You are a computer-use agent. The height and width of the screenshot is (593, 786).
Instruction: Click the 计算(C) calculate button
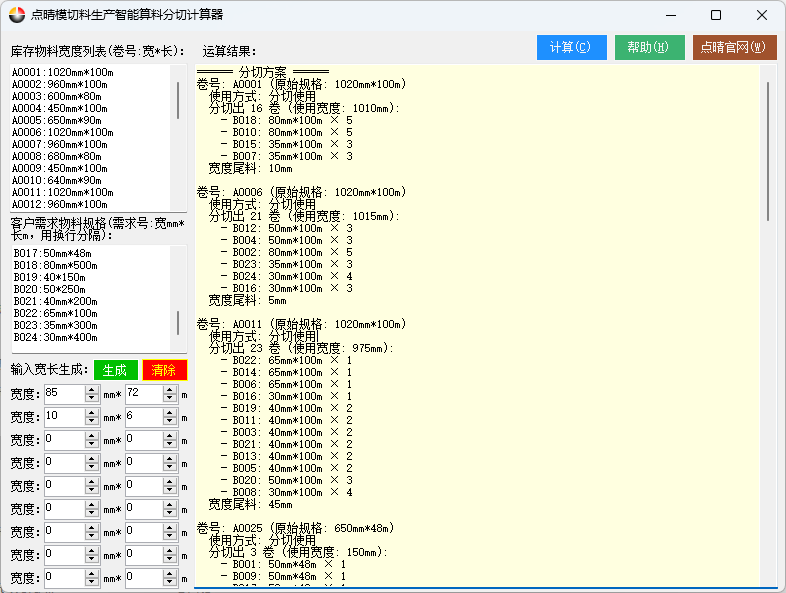coord(571,47)
